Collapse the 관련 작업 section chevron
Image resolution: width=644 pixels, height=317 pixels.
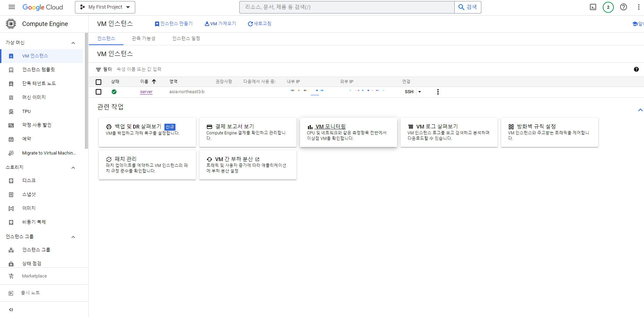(640, 110)
